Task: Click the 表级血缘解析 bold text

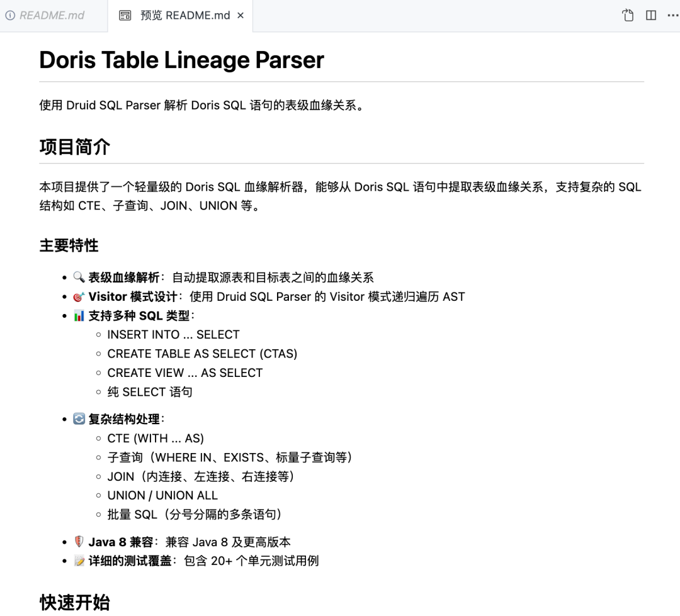Action: pos(124,277)
